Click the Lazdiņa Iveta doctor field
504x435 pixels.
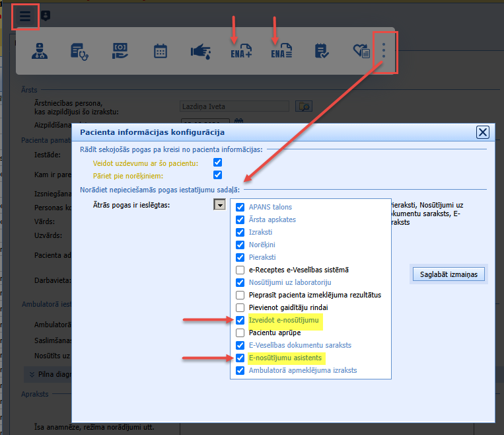(234, 106)
